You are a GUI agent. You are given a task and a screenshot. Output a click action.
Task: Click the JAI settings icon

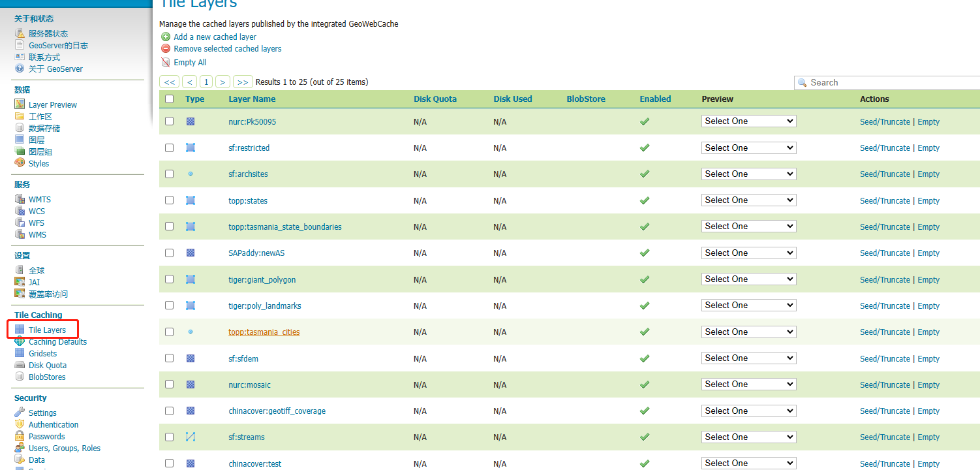(20, 282)
